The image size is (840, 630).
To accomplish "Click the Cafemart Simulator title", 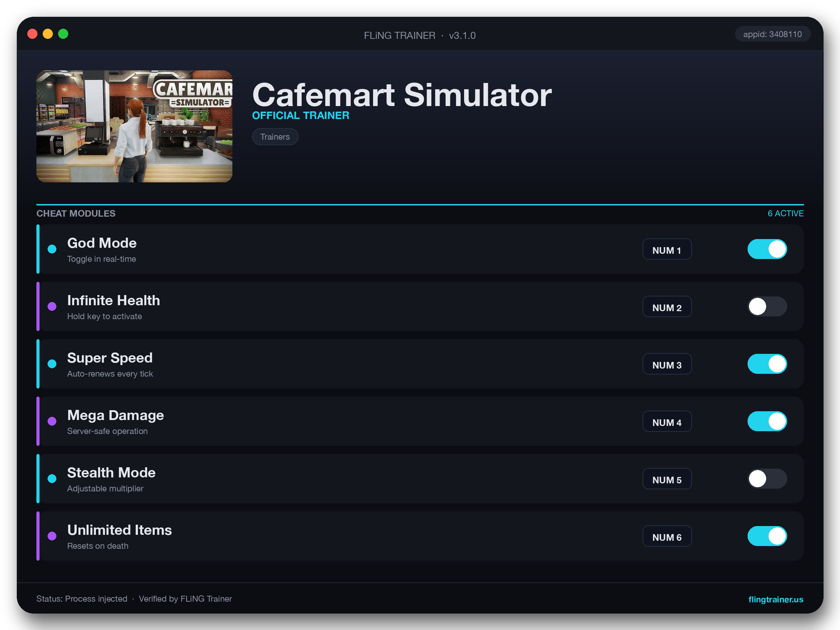I will coord(402,95).
